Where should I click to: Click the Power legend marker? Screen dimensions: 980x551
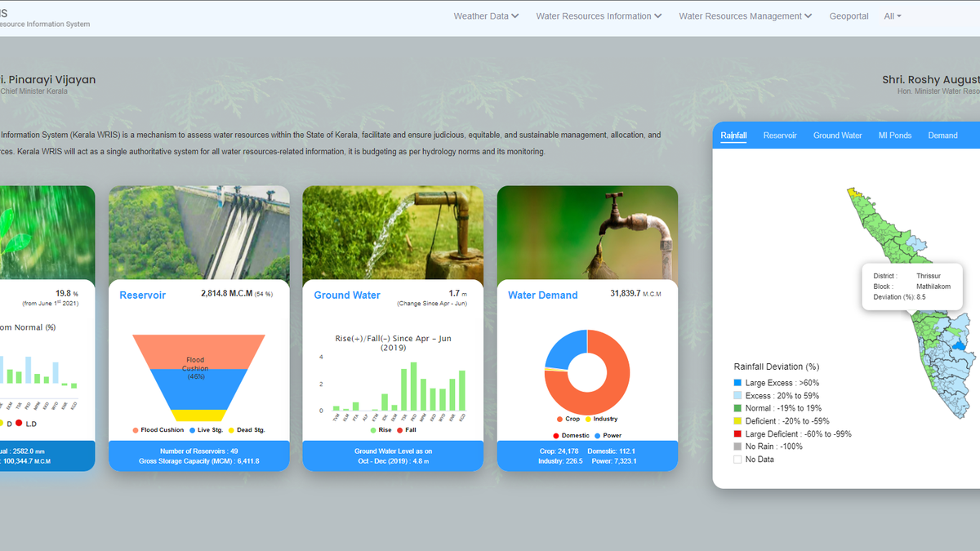(597, 436)
